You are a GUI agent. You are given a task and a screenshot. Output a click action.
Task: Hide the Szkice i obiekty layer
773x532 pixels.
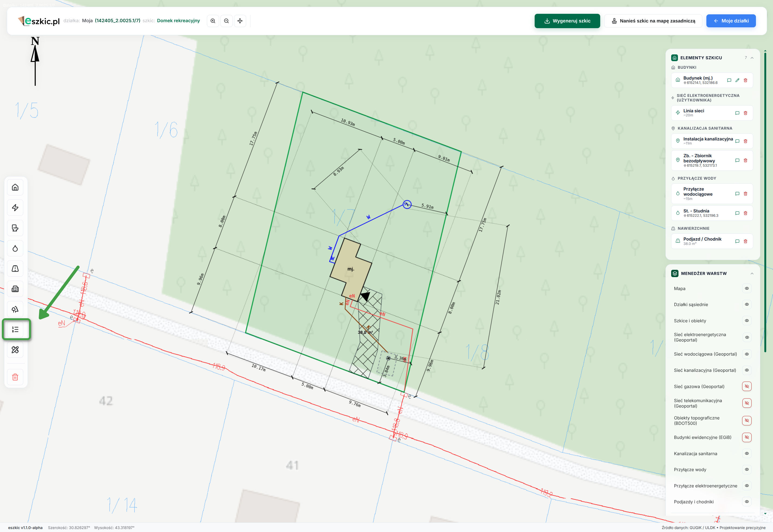747,321
